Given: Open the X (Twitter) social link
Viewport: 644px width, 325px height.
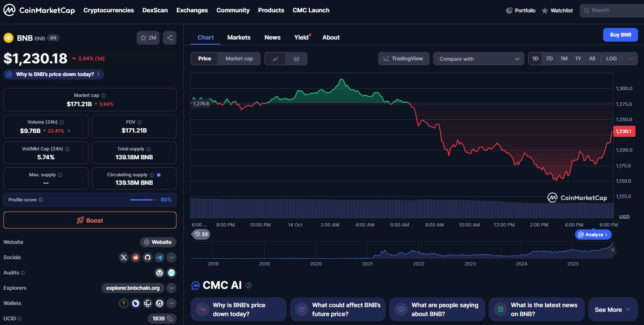Looking at the screenshot, I should (124, 257).
